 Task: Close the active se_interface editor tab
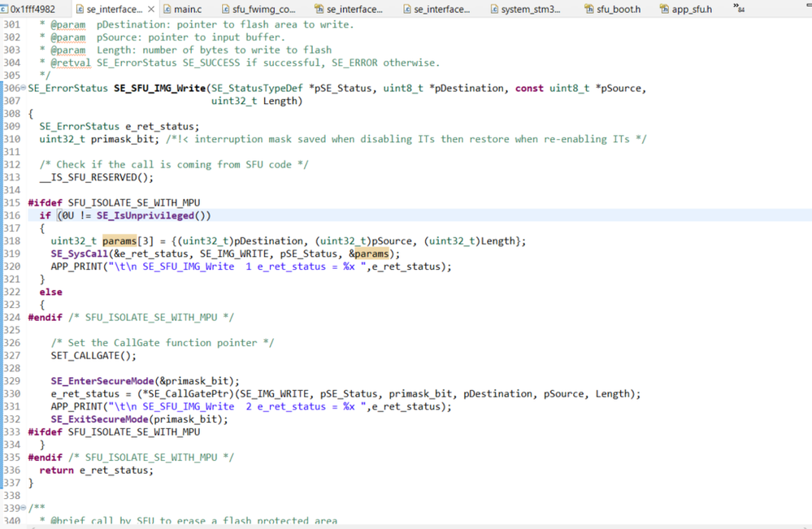151,9
